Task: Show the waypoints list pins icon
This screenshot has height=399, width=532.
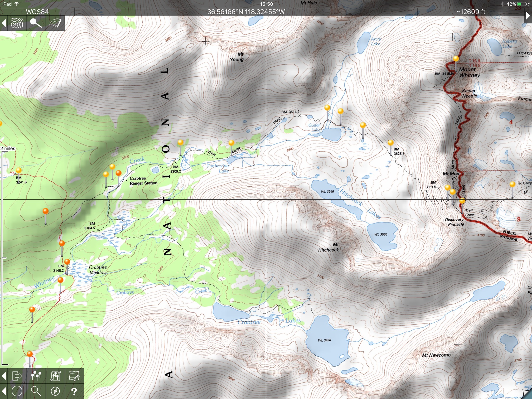Action: pos(36,376)
